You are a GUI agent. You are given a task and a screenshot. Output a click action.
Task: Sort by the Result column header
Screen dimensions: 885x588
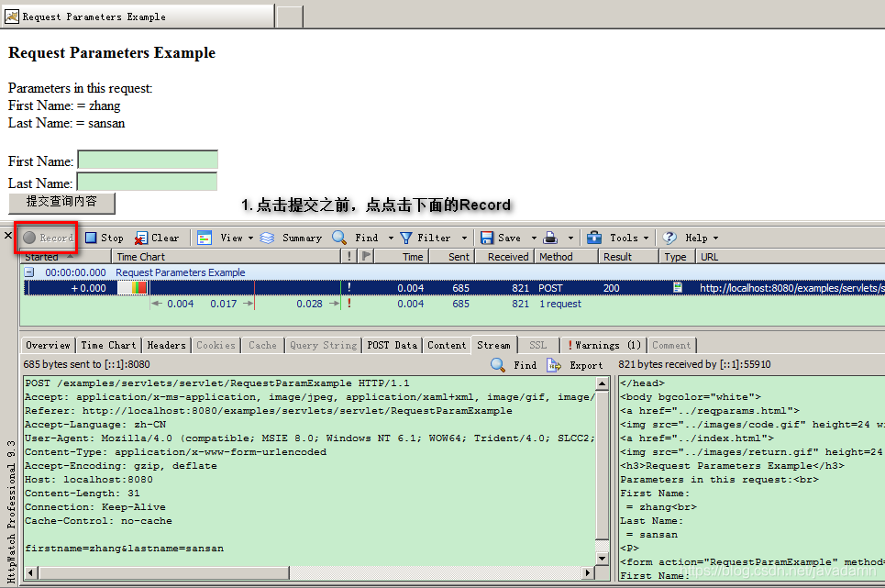click(629, 257)
